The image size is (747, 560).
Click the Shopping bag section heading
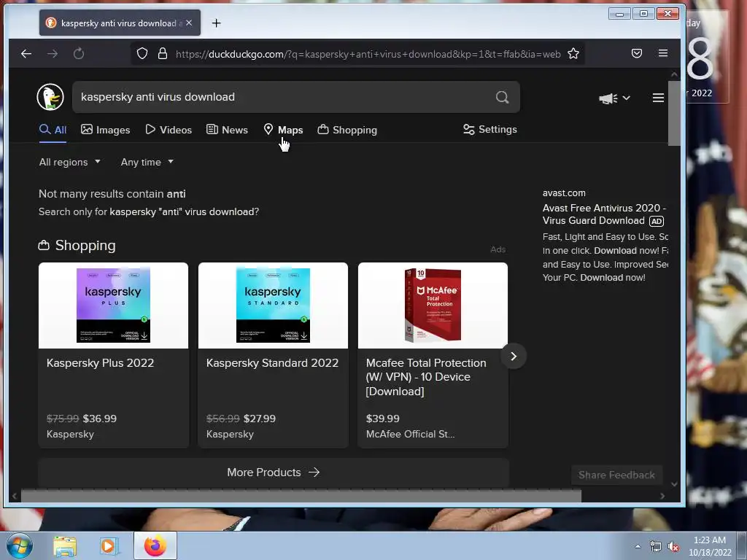pyautogui.click(x=77, y=245)
